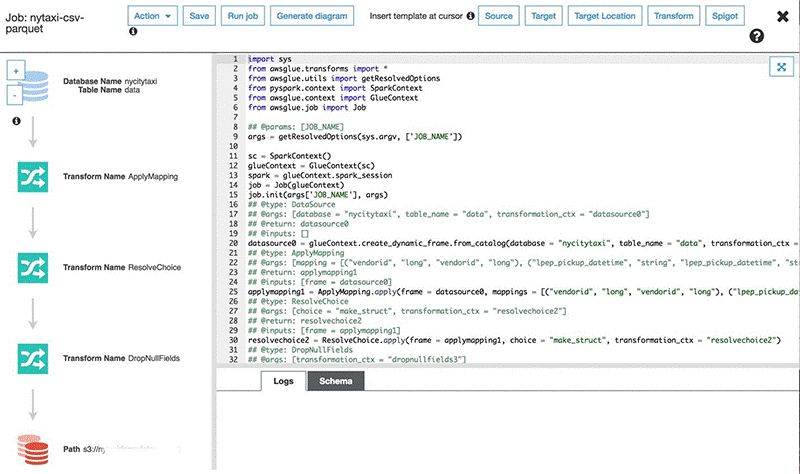
Task: Insert the Transform template
Action: click(673, 16)
